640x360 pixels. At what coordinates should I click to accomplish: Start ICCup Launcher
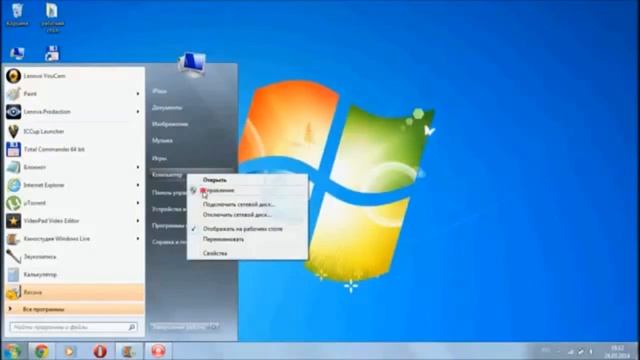click(74, 131)
